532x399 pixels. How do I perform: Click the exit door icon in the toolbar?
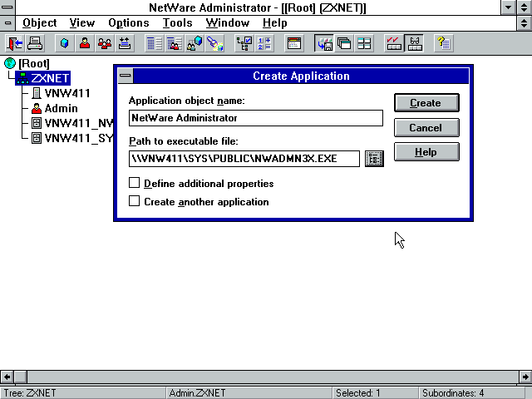point(16,43)
